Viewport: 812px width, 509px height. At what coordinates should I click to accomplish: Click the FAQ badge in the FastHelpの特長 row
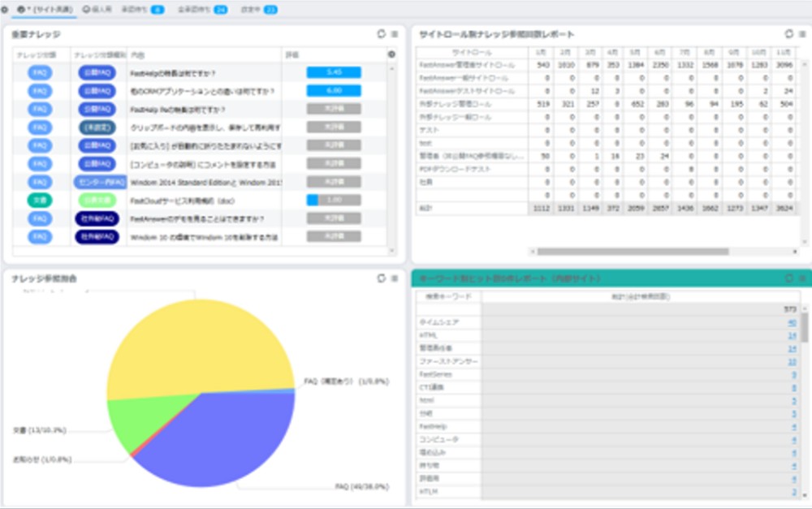[x=40, y=72]
